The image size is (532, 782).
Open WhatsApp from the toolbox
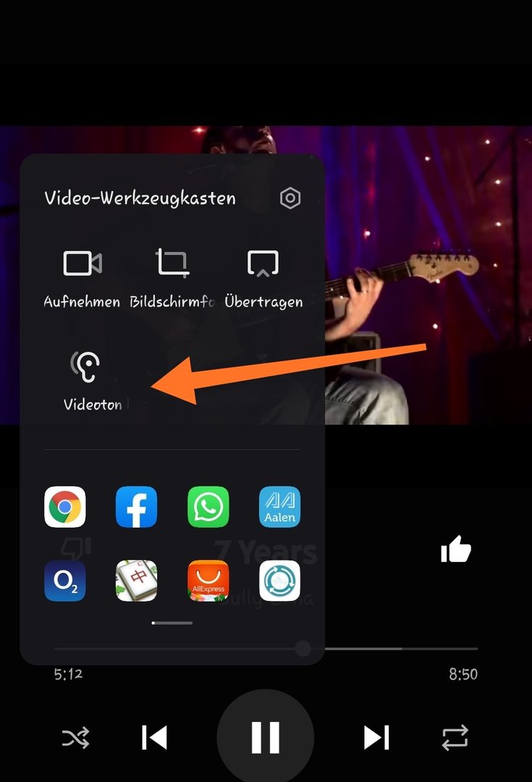tap(208, 507)
